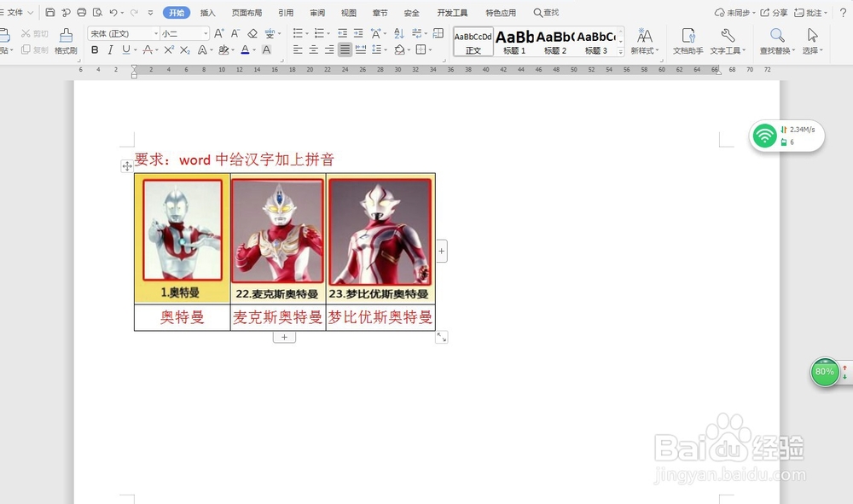Expand the 文件 menu dropdown arrow

pos(31,13)
